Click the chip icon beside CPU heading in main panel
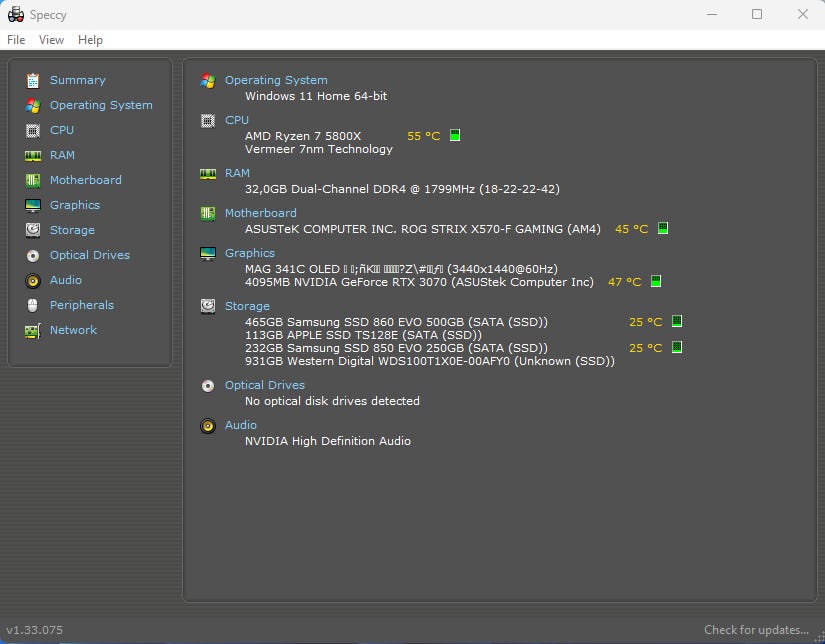Viewport: 825px width, 644px height. coord(208,121)
